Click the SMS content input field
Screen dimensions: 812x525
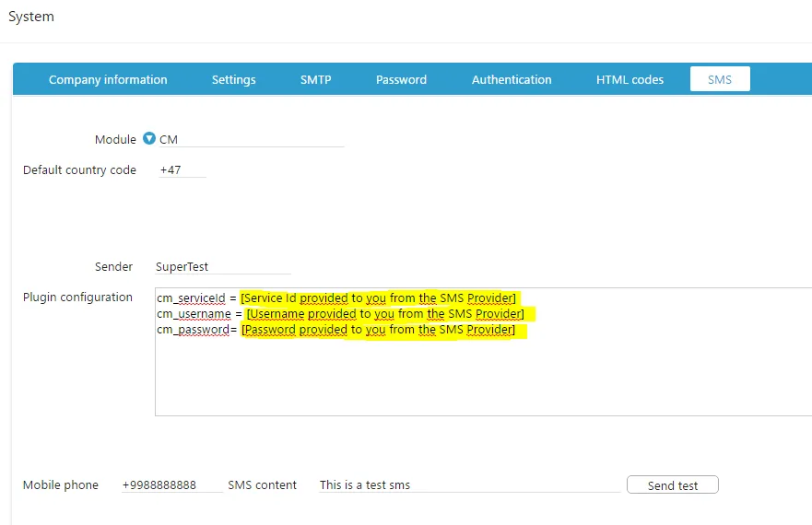pyautogui.click(x=470, y=485)
